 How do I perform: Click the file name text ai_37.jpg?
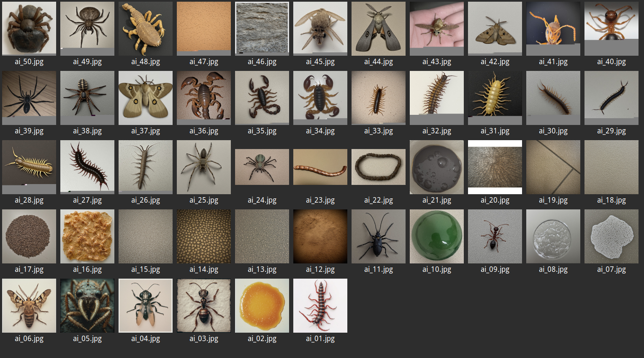[146, 131]
